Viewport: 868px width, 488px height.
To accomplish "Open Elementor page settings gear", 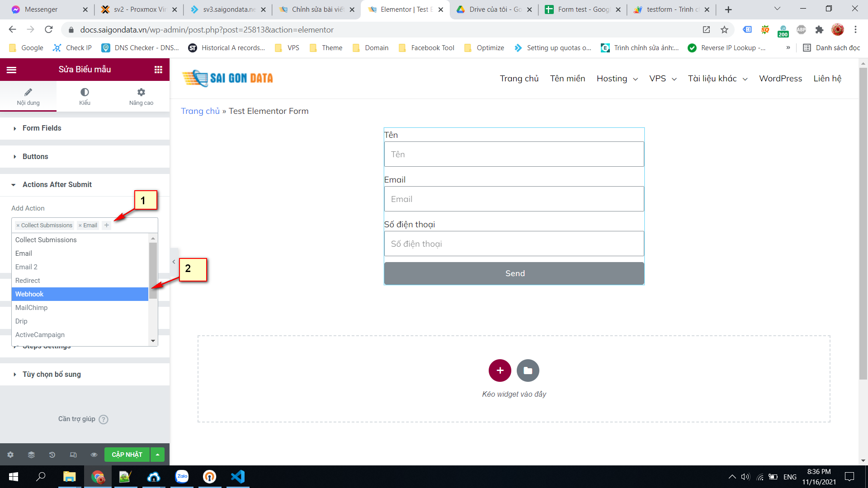I will (10, 455).
